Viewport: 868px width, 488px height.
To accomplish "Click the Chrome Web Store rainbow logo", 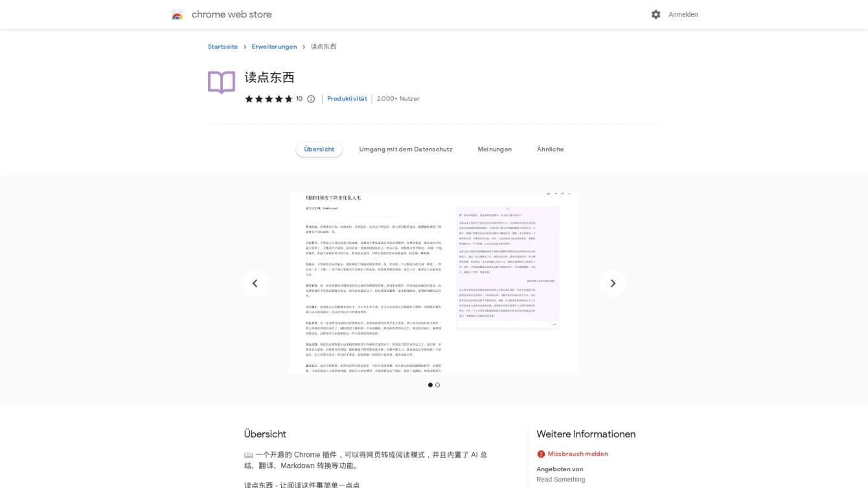I will point(177,14).
